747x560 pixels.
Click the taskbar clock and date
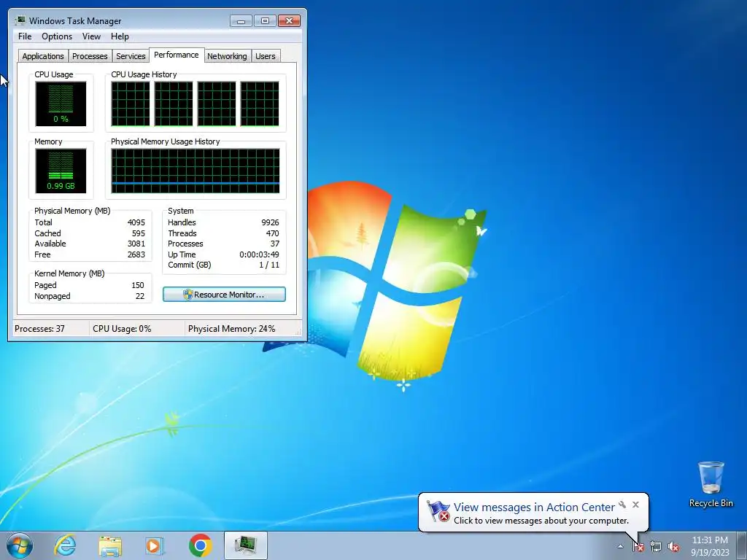710,546
